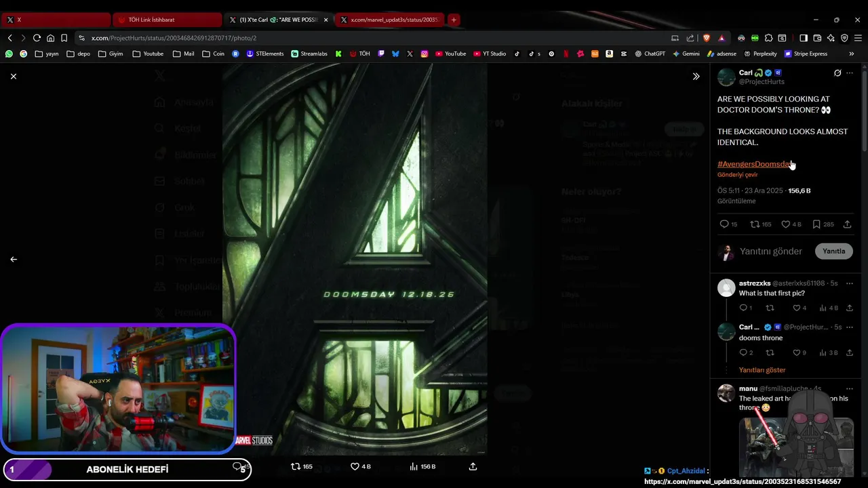Open the Grok icon on Carl's tweet
Viewport: 868px width, 488px height.
pyautogui.click(x=837, y=73)
